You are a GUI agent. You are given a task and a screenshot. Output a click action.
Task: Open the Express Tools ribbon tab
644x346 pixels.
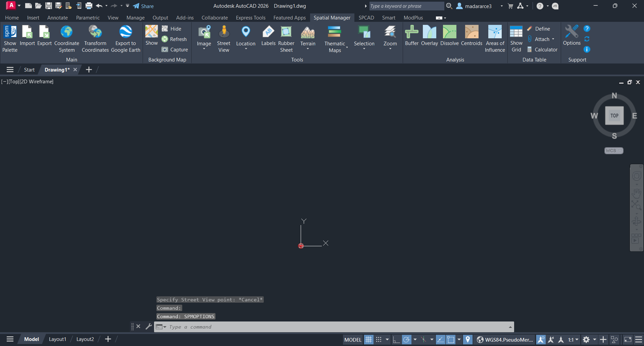(250, 17)
